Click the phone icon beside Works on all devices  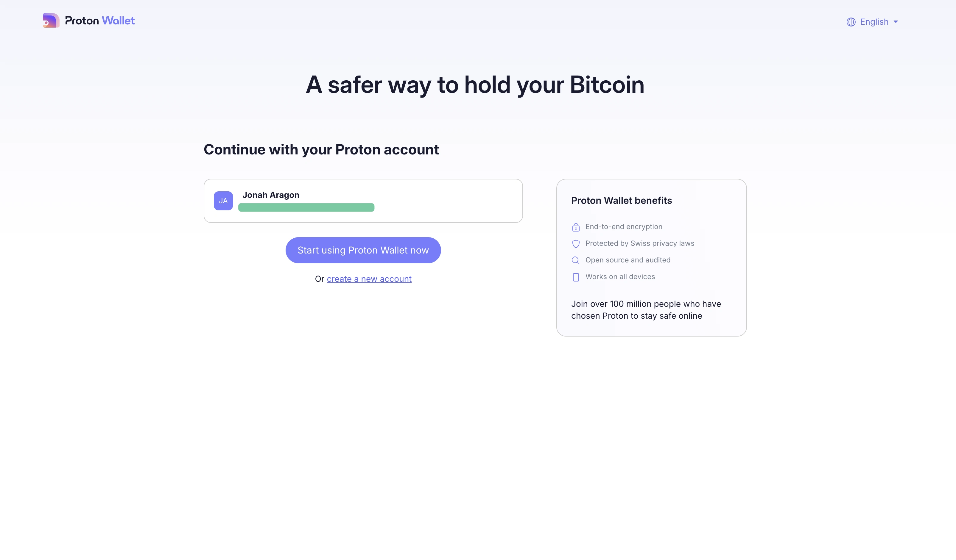pos(576,277)
